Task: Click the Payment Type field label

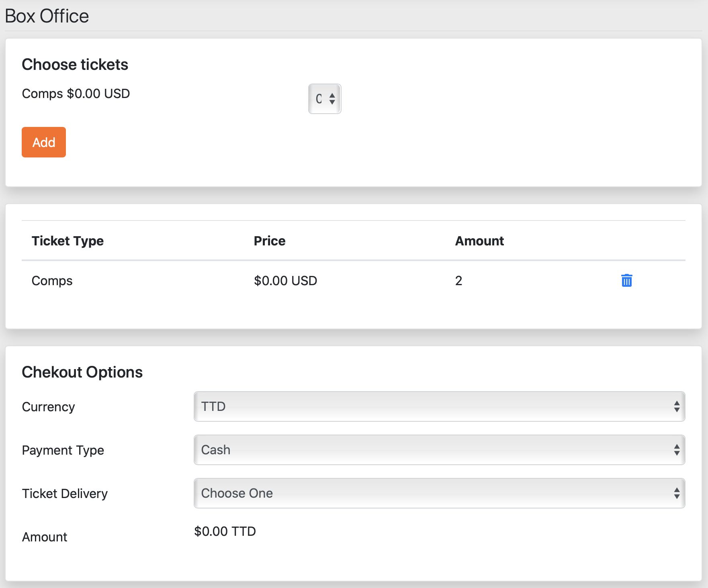Action: tap(63, 450)
